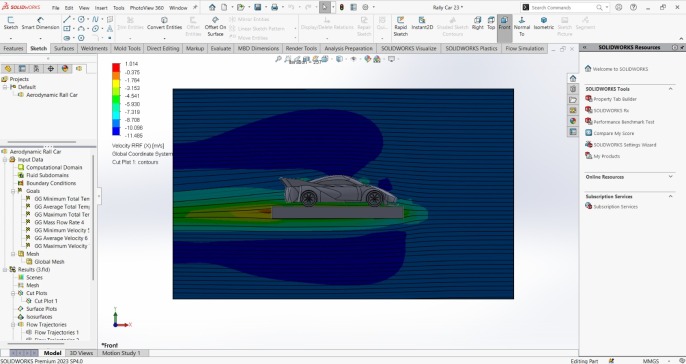This screenshot has width=686, height=364.
Task: Click the Print icon
Action: click(x=274, y=7)
